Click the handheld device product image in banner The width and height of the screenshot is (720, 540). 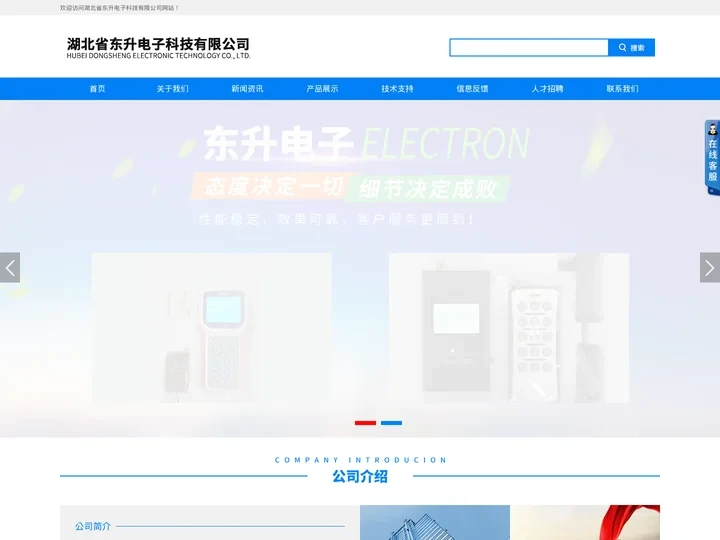[x=212, y=328]
